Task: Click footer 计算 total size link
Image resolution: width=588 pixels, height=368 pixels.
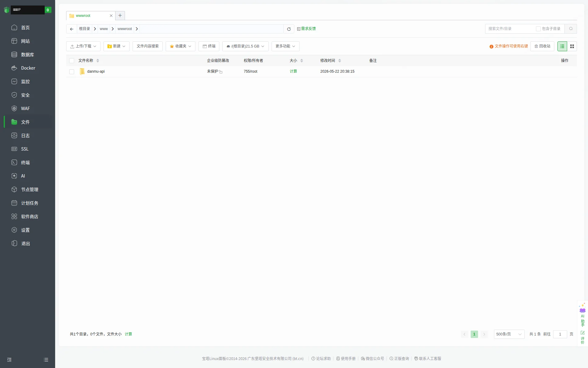Action: tap(128, 334)
